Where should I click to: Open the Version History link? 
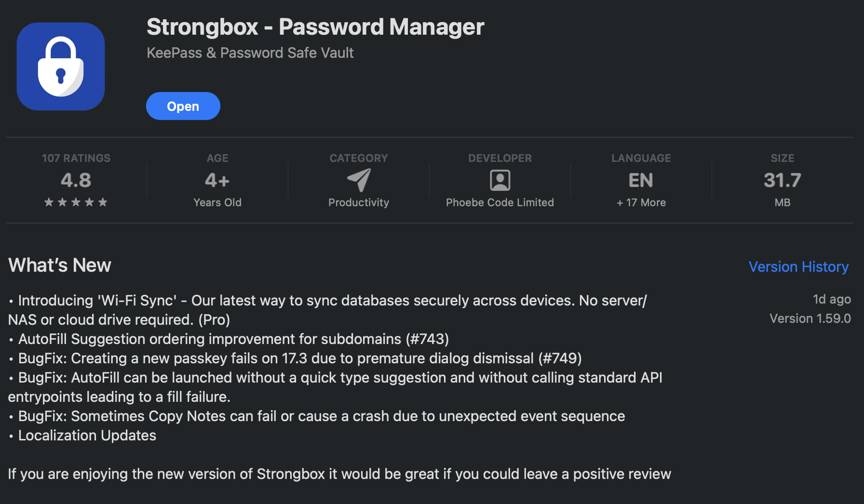click(798, 266)
